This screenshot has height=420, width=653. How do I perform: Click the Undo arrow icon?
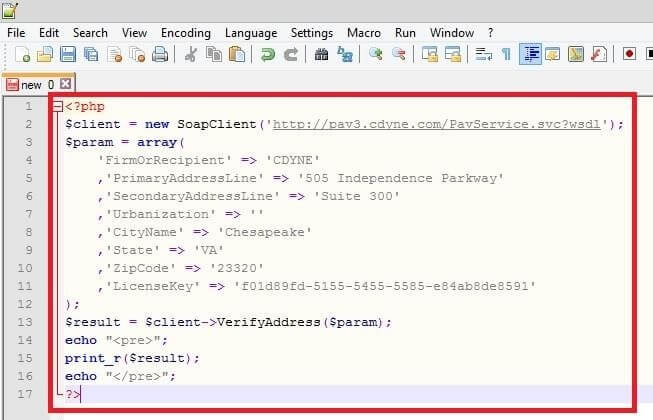click(267, 55)
